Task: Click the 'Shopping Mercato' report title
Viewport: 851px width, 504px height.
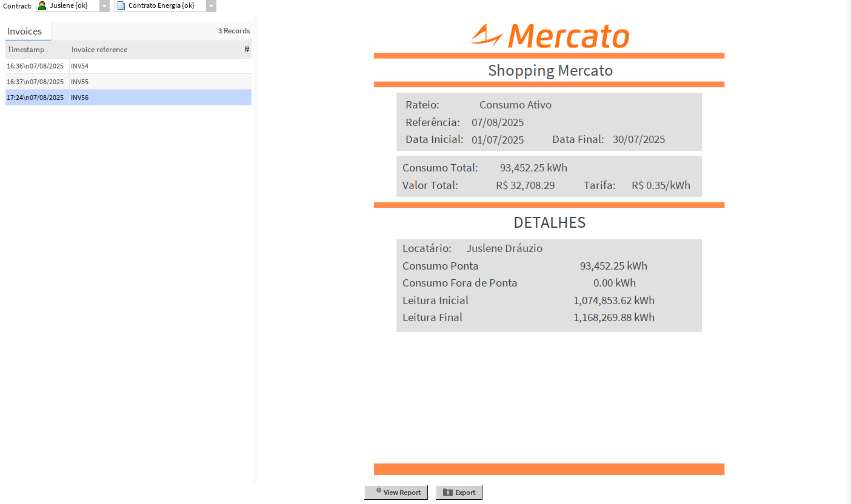Action: tap(550, 70)
